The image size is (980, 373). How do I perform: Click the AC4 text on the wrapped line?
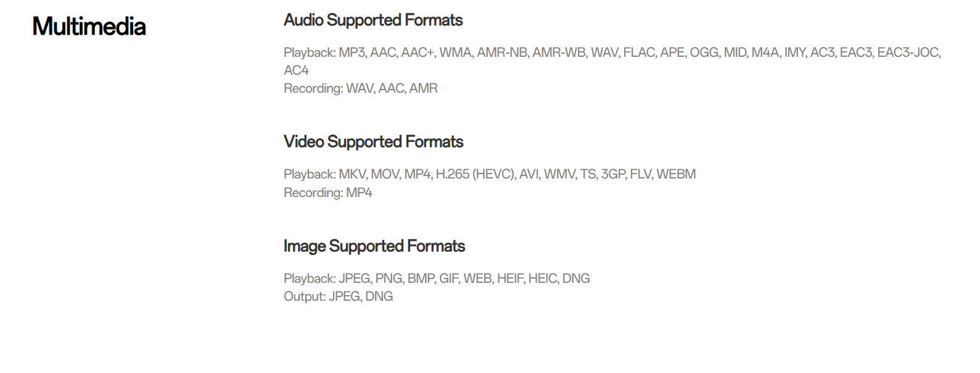[296, 70]
